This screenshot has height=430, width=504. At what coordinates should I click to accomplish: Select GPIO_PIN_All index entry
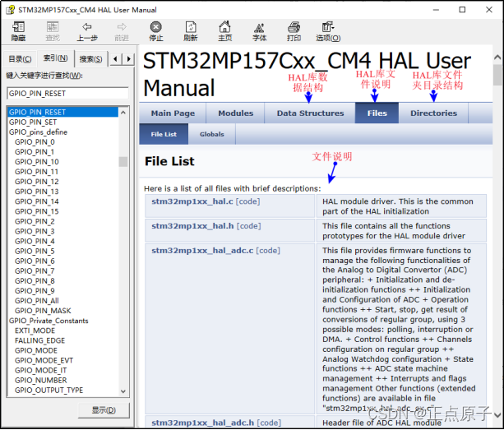click(37, 301)
